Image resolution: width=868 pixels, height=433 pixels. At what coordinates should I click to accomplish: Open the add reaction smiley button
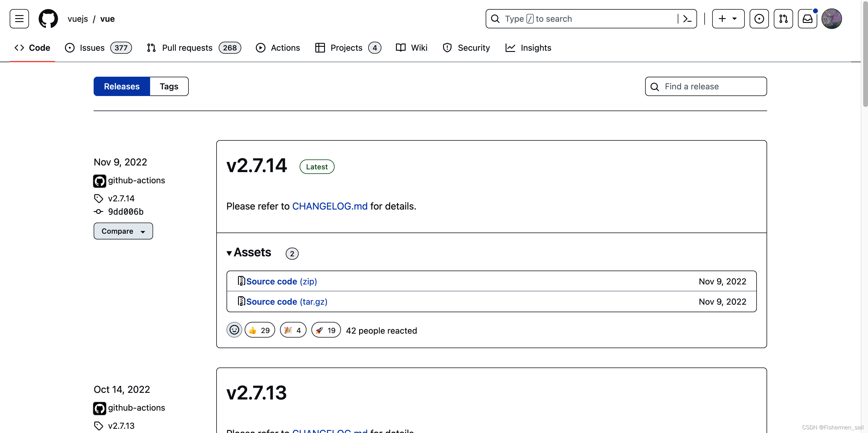pos(234,330)
